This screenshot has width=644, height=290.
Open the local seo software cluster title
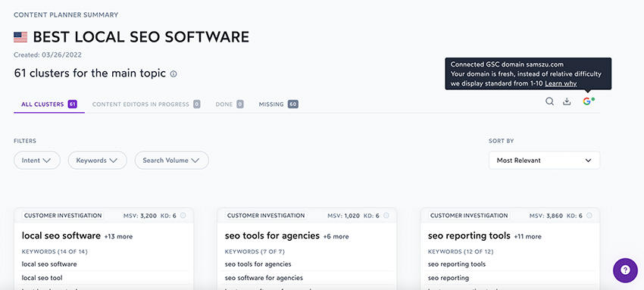coord(61,235)
